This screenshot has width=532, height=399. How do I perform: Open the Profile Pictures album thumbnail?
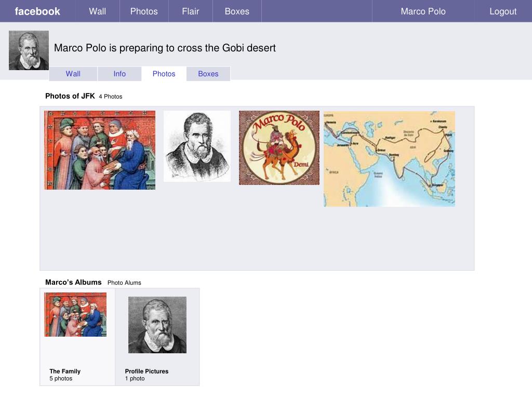[x=157, y=325]
